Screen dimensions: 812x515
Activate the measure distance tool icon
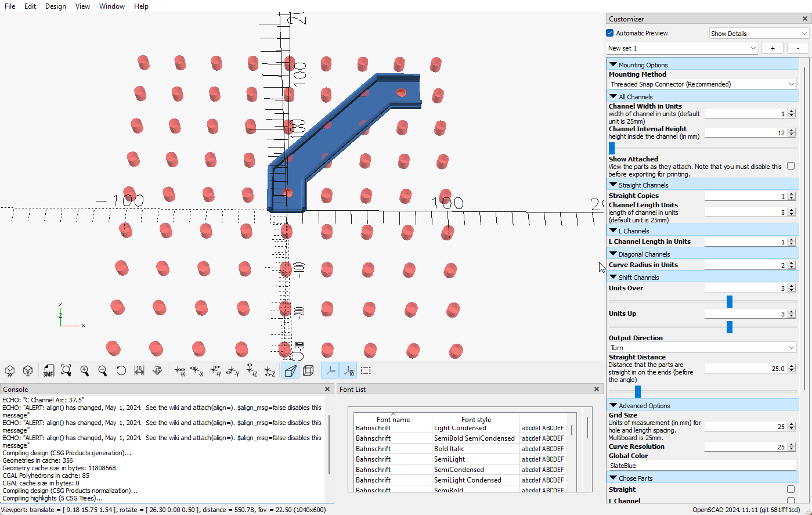point(139,370)
